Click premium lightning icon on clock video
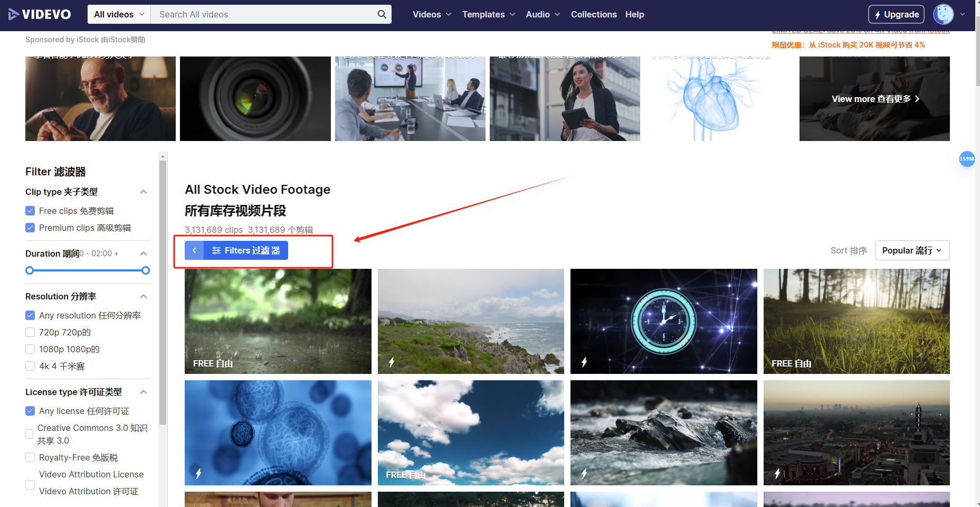 [584, 362]
